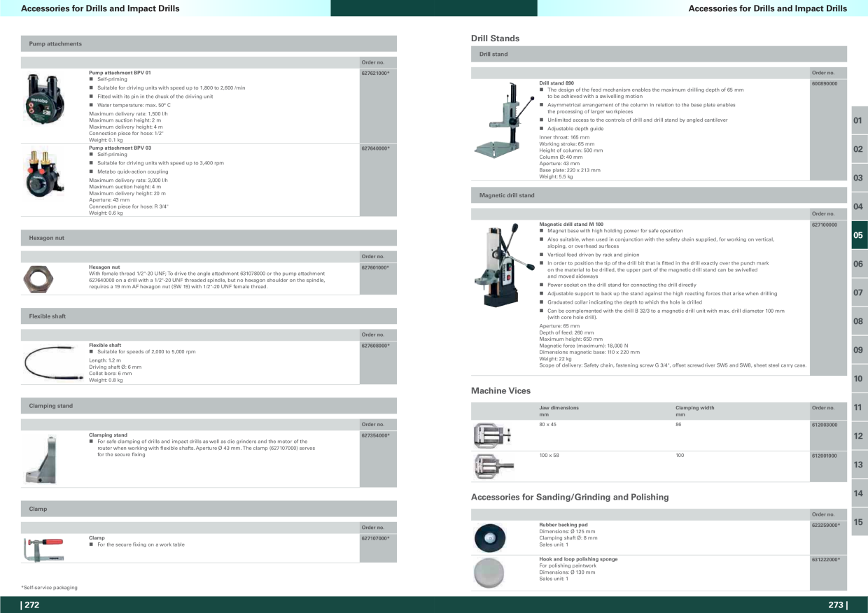Image resolution: width=868 pixels, height=613 pixels.
Task: Click the polishing sponge product image
Action: click(489, 572)
